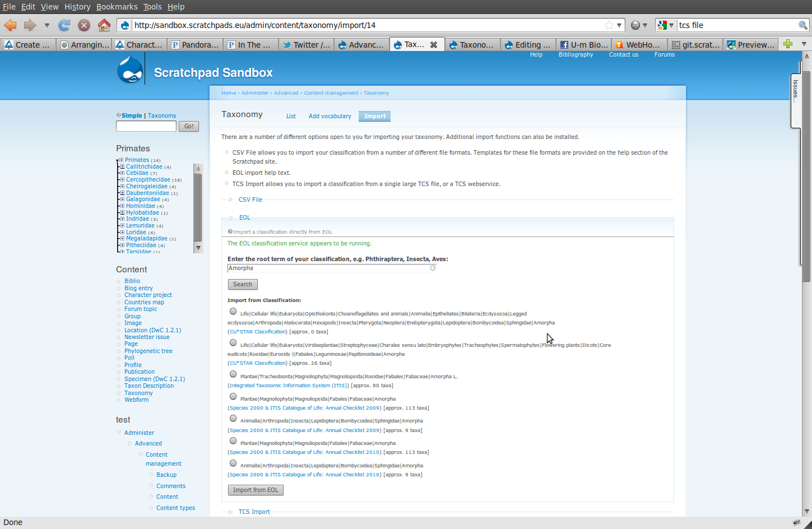Image resolution: width=812 pixels, height=529 pixels.
Task: Open the Bookmarks menu
Action: [117, 7]
